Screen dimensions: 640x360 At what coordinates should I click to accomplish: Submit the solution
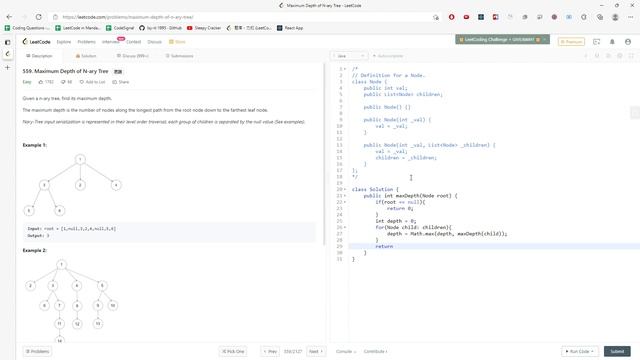617,351
